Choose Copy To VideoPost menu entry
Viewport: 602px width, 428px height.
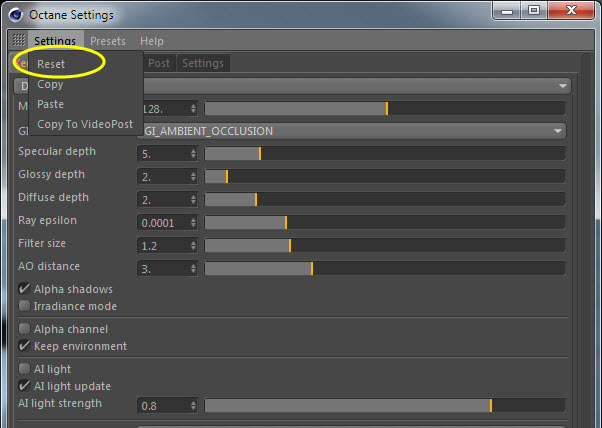click(85, 124)
